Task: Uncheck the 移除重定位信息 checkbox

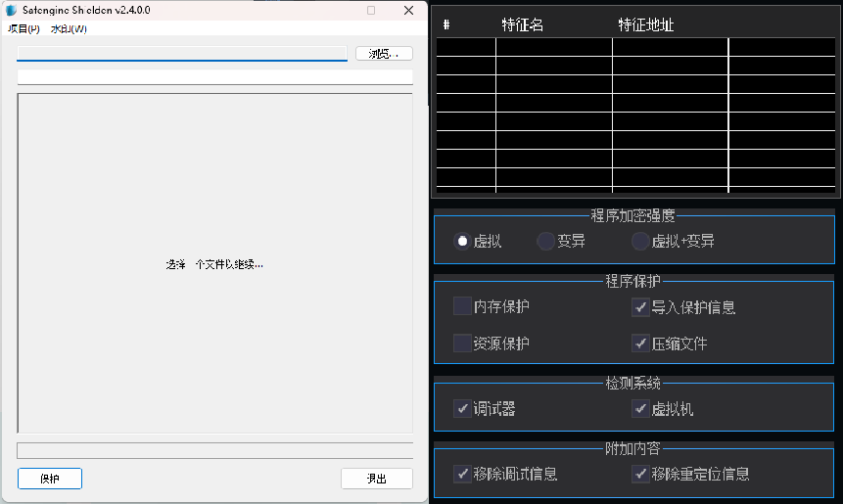Action: pyautogui.click(x=640, y=474)
